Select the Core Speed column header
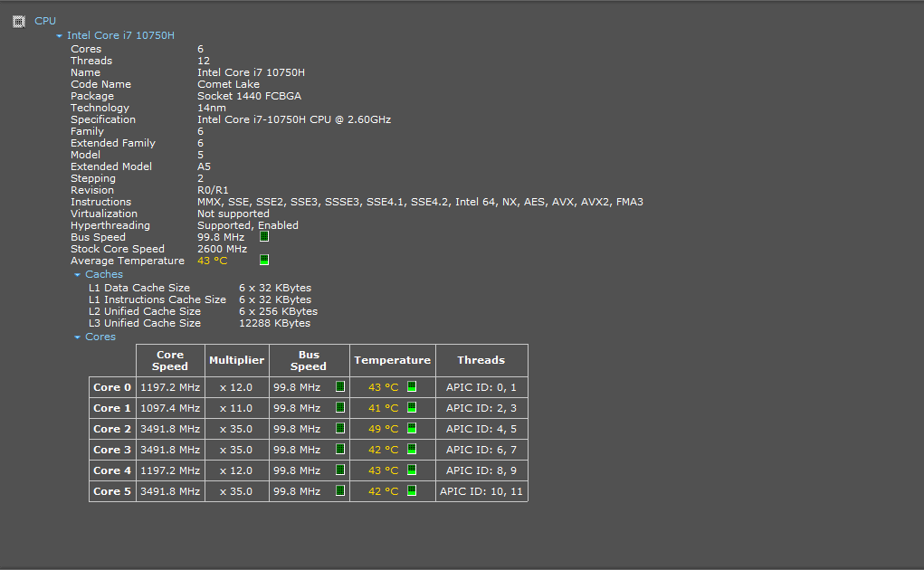The height and width of the screenshot is (570, 924). [170, 360]
